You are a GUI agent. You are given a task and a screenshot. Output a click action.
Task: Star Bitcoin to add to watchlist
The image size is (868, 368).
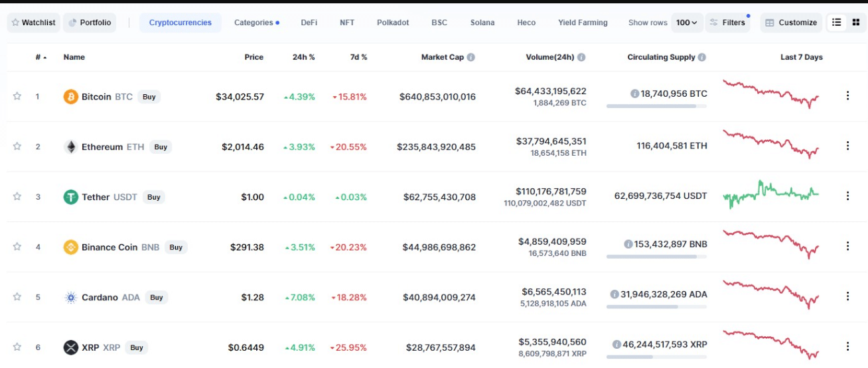[x=17, y=96]
